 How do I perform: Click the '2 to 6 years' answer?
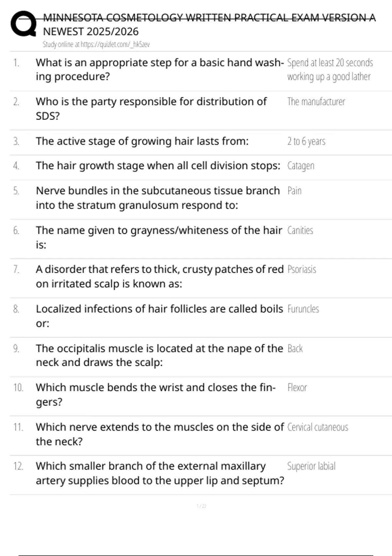pyautogui.click(x=306, y=141)
